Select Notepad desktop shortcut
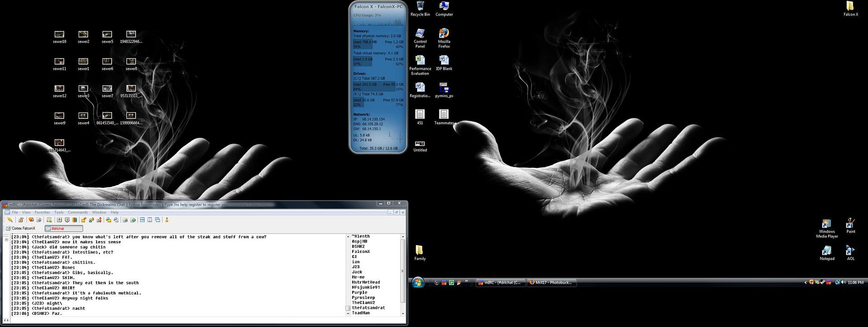 (x=827, y=253)
